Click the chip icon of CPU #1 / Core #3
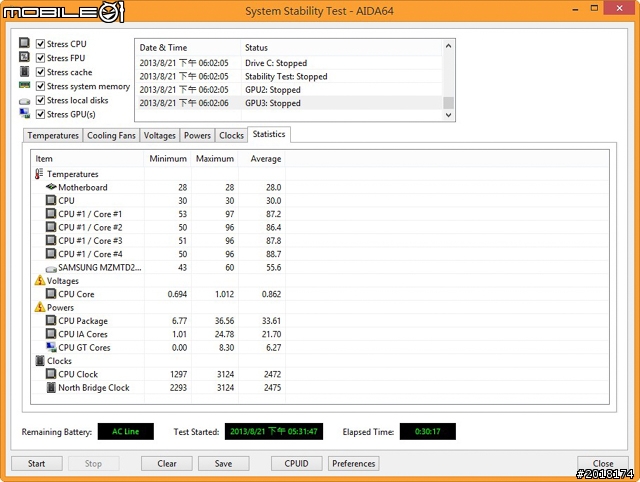The width and height of the screenshot is (640, 482). click(51, 240)
